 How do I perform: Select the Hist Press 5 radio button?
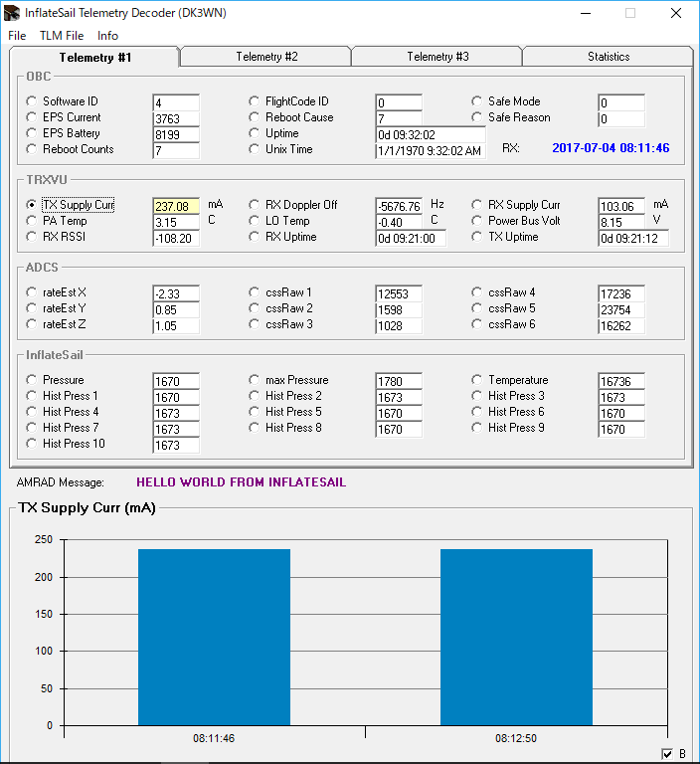254,412
